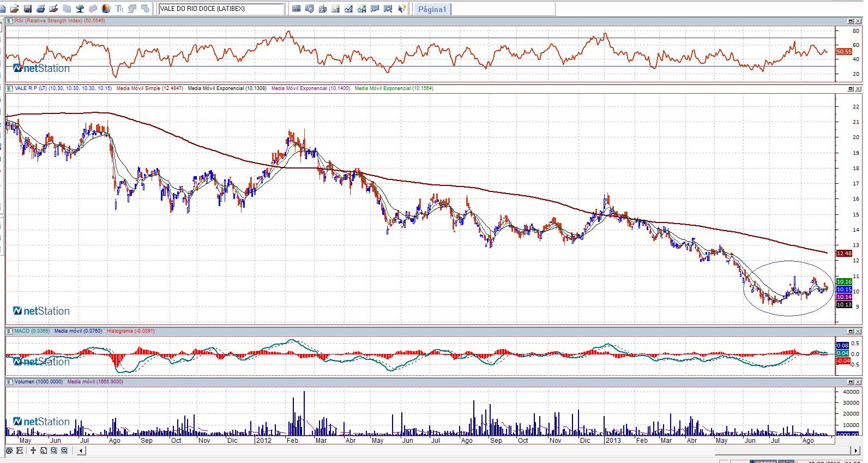Click the VALE DO RIO DOCE symbol field
The width and height of the screenshot is (868, 463).
[x=221, y=9]
